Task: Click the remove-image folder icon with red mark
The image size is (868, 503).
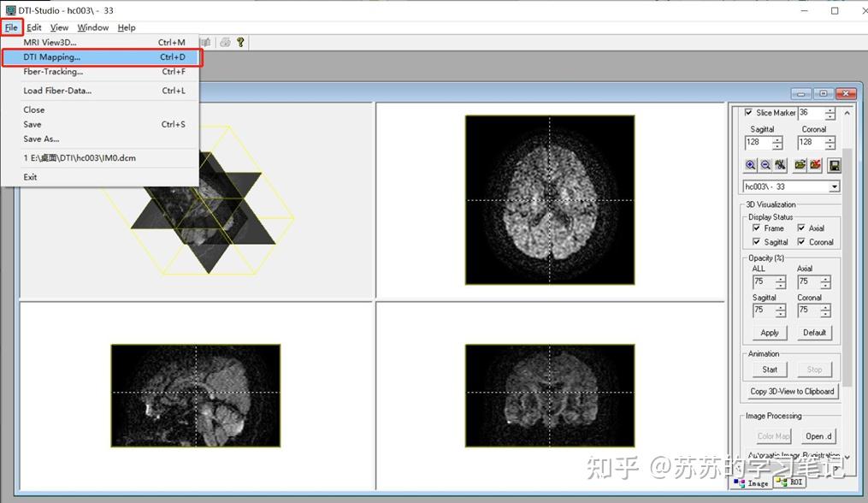Action: tap(815, 165)
